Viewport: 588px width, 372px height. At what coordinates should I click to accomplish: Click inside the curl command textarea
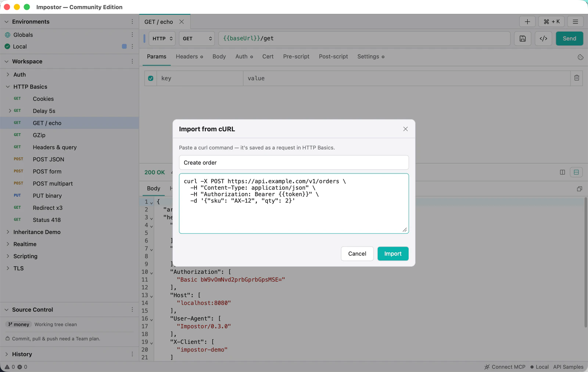[x=294, y=203]
